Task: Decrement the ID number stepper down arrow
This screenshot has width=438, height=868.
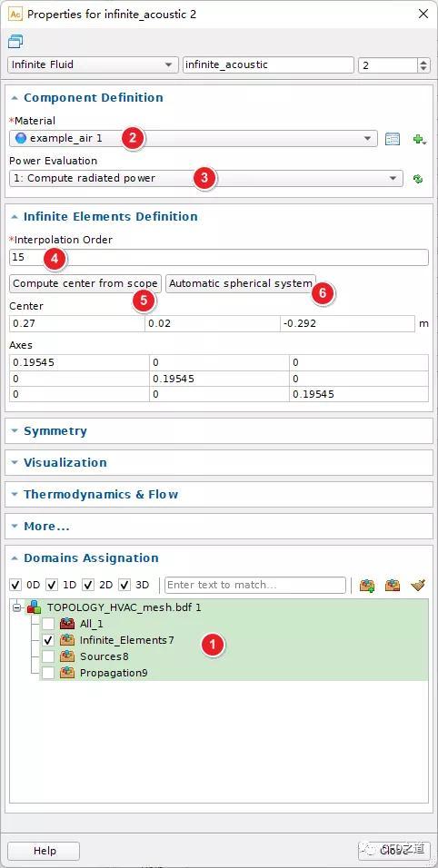Action: coord(423,69)
